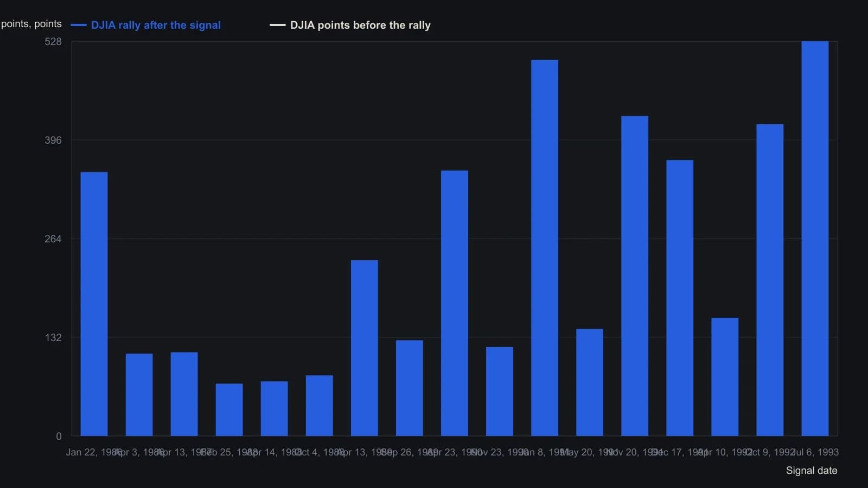
Task: Click the white legend marker for points before rally
Action: click(x=278, y=25)
